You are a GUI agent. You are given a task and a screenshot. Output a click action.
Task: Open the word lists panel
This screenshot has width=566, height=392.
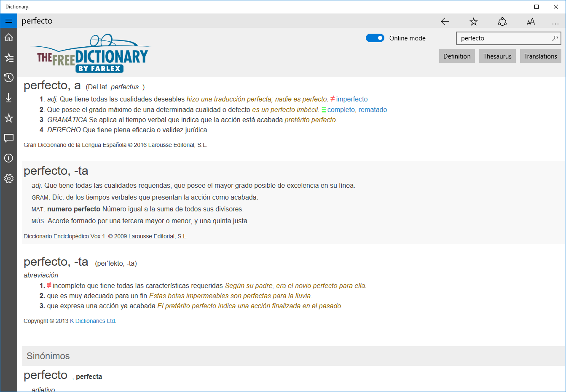click(x=8, y=57)
